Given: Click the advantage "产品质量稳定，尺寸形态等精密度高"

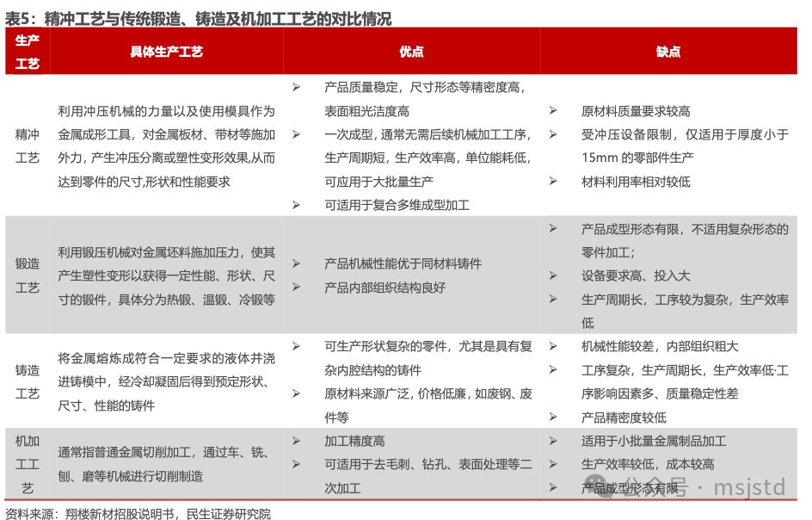Looking at the screenshot, I should 425,99.
